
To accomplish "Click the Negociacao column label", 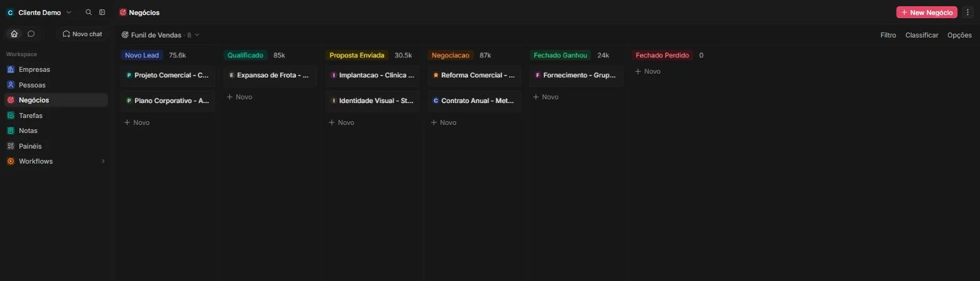I will pos(451,55).
